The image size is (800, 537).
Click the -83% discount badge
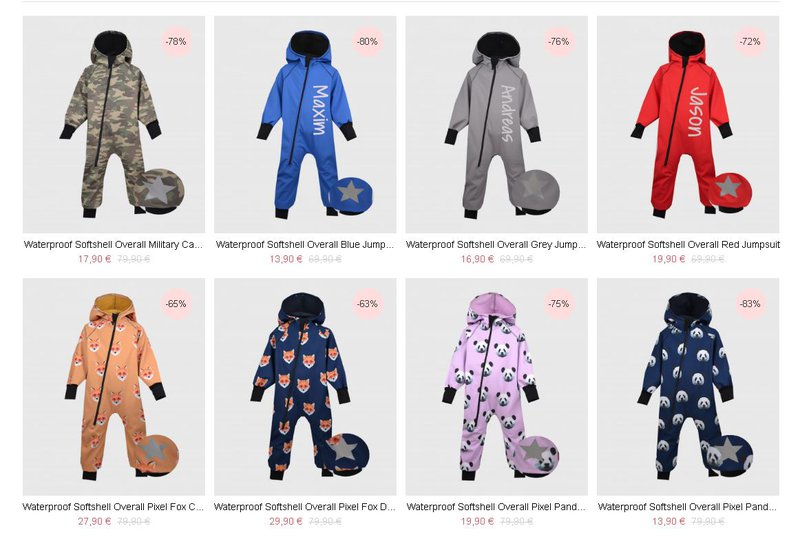coord(750,303)
